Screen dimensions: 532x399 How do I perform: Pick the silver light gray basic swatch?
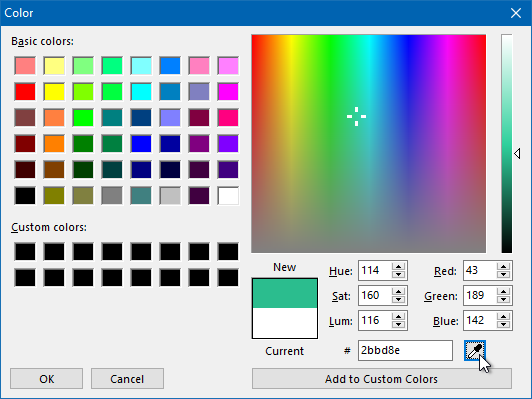170,196
